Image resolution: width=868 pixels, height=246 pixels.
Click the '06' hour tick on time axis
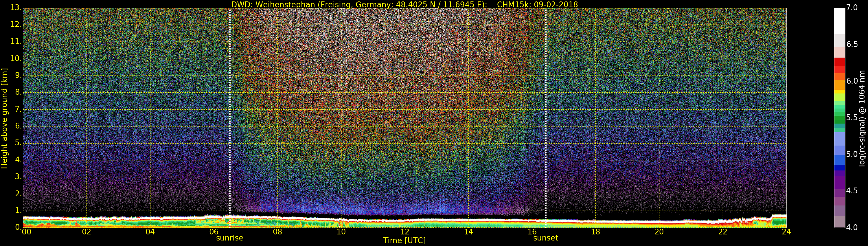coord(214,232)
